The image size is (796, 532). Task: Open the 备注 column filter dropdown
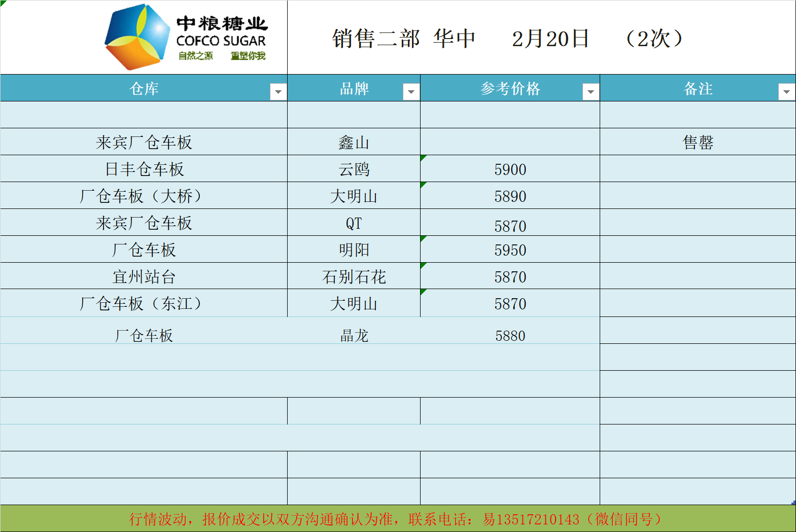tap(786, 92)
